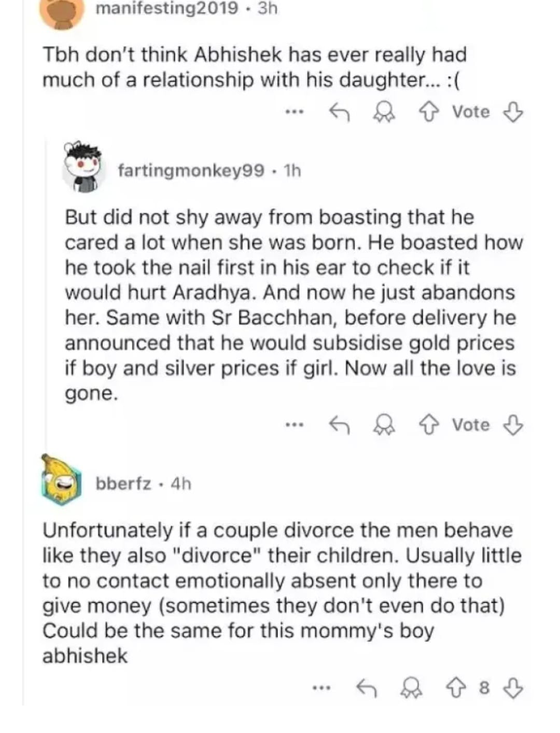This screenshot has height=733, width=560.
Task: Open more options on bberfz's comment
Action: 321,688
